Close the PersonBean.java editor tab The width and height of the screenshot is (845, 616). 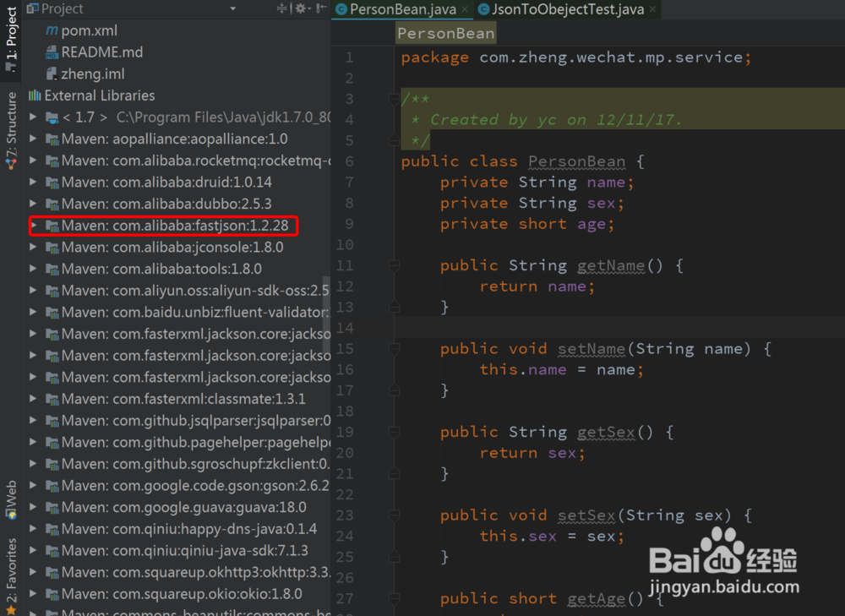pos(465,9)
